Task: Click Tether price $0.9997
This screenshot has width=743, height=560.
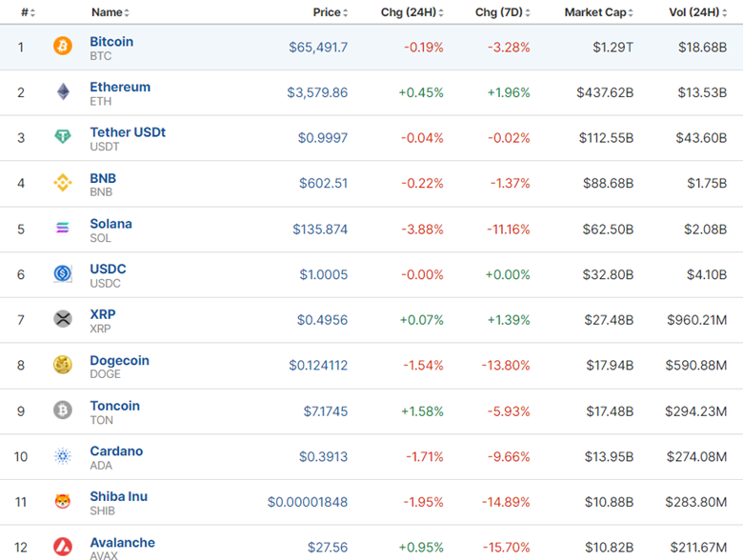Action: pyautogui.click(x=323, y=138)
